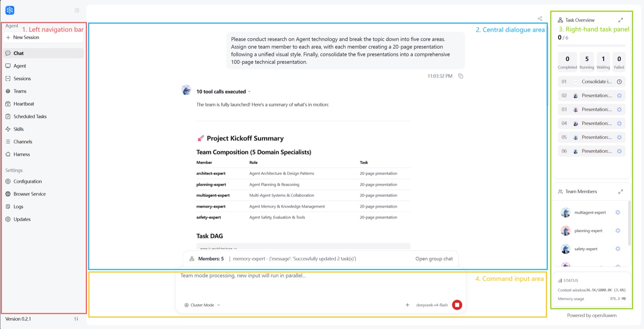Viewport: 644px width, 329px height.
Task: Click the task progress bar under 0/6
Action: tap(592, 45)
